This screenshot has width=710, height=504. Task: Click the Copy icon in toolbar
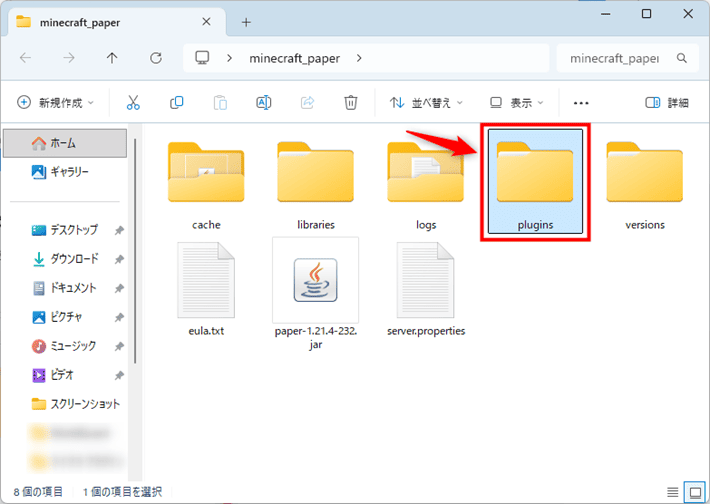pyautogui.click(x=177, y=103)
